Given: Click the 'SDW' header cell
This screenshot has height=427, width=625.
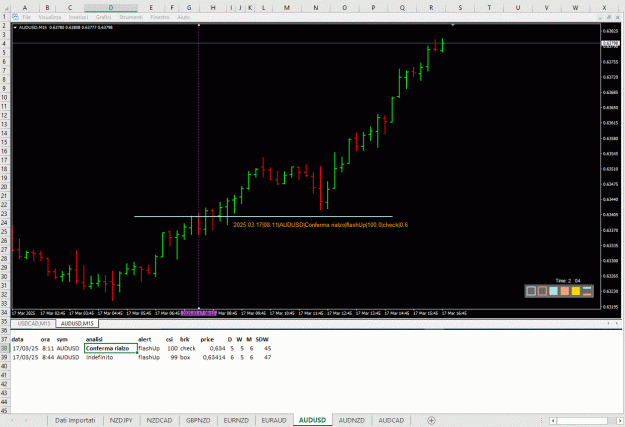Looking at the screenshot, I should [x=262, y=339].
